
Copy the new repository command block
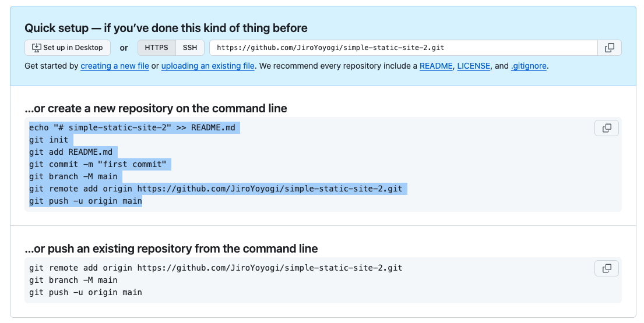coord(606,128)
